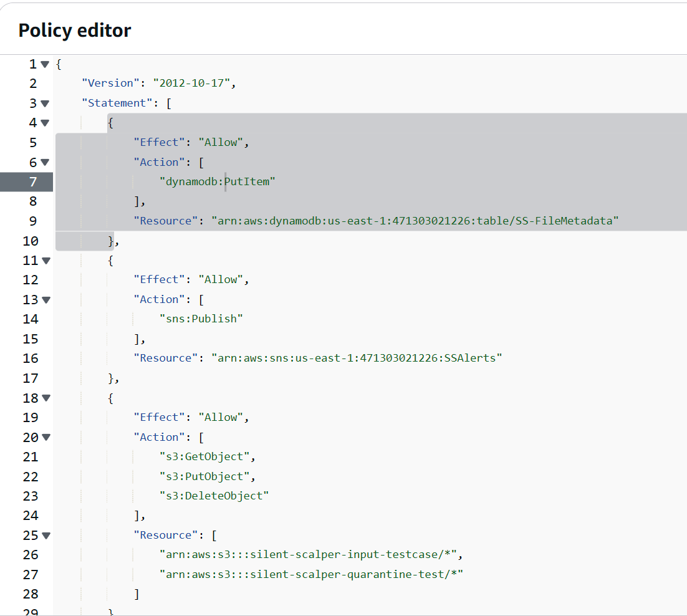Collapse the Statement array fold on line 3

tap(45, 104)
